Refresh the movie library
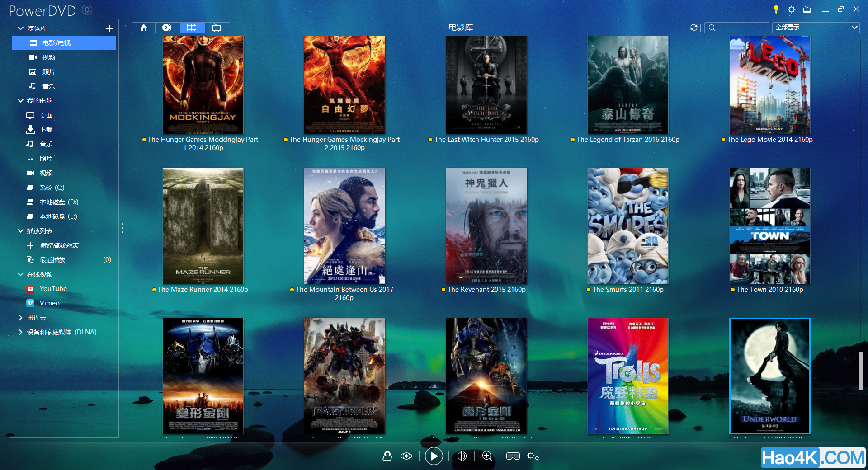This screenshot has width=868, height=470. 694,28
